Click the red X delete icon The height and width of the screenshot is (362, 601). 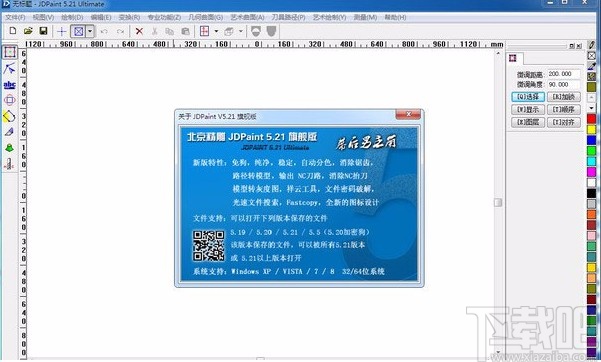[x=139, y=31]
